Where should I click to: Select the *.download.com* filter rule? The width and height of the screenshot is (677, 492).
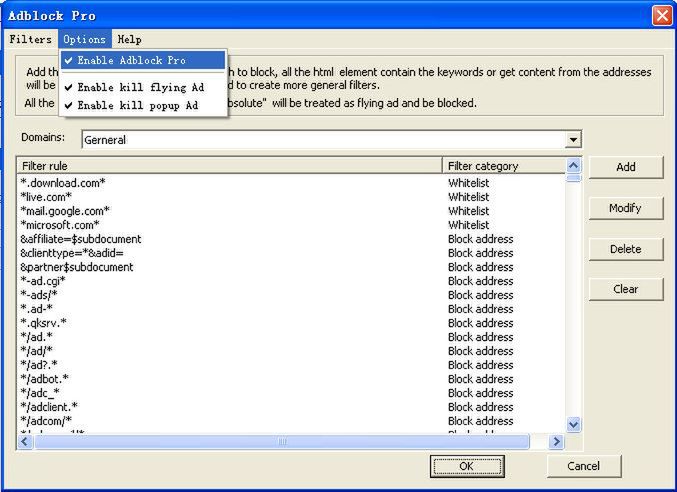click(63, 183)
